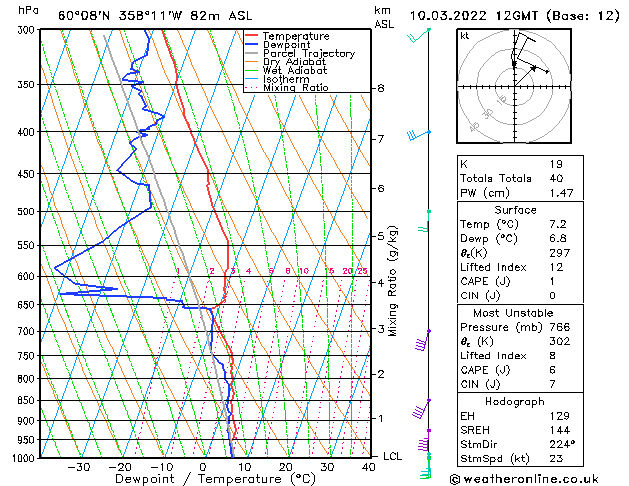Click the Most Unstable theta-e value 302
629x486 pixels.
pos(560,341)
